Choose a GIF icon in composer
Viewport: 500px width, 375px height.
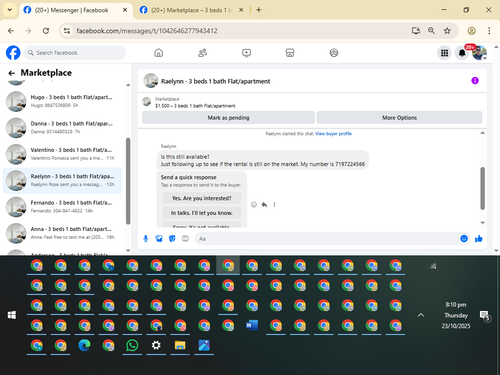tap(185, 239)
